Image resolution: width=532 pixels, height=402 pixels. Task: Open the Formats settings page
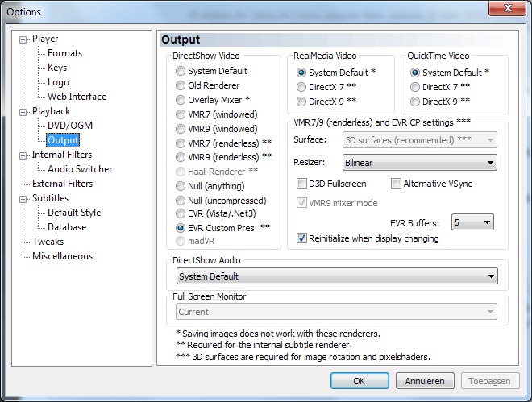click(x=64, y=53)
